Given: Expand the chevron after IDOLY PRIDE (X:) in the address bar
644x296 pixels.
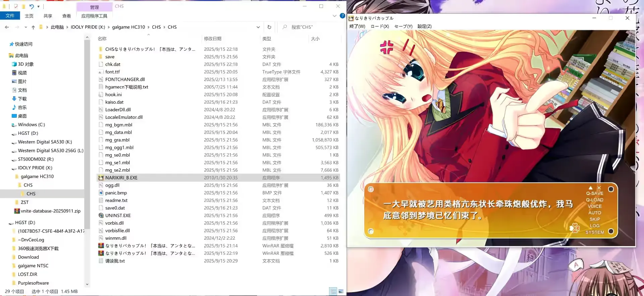Looking at the screenshot, I should pos(108,27).
